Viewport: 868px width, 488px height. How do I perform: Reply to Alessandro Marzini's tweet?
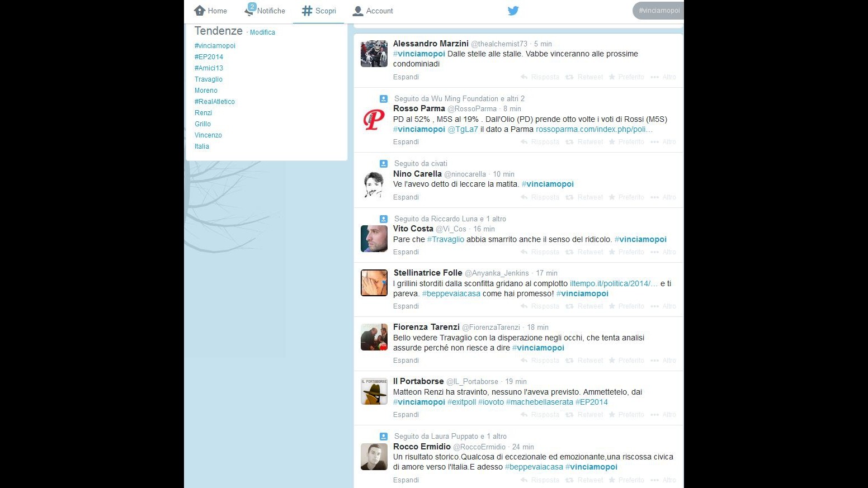click(540, 77)
